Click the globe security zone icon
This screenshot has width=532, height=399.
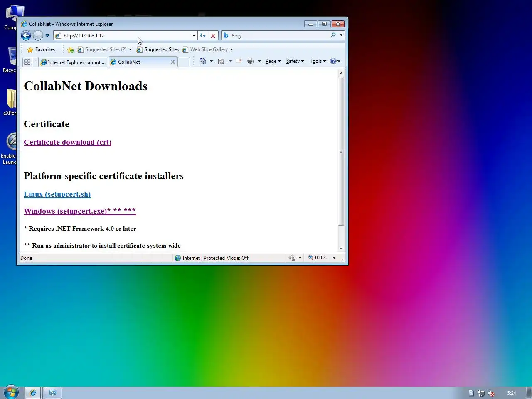pos(178,258)
